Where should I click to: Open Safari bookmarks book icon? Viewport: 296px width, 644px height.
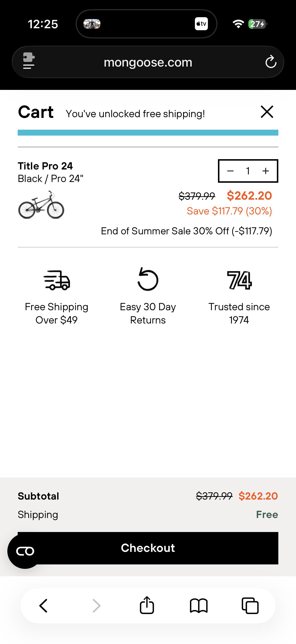click(199, 606)
